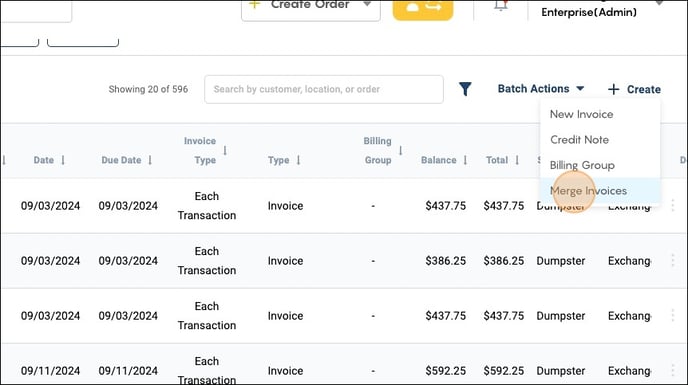This screenshot has height=385, width=688.
Task: Sort by Billing Group column arrow
Action: coord(400,151)
